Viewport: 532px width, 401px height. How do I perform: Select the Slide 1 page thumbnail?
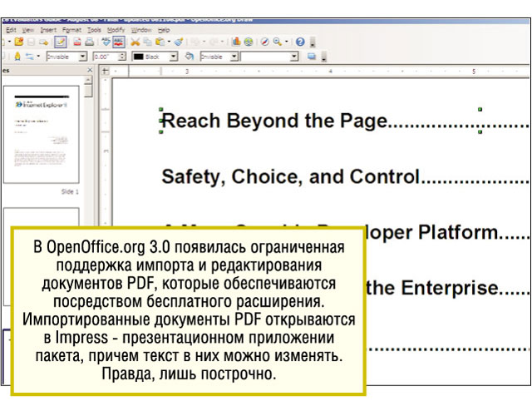[42, 135]
